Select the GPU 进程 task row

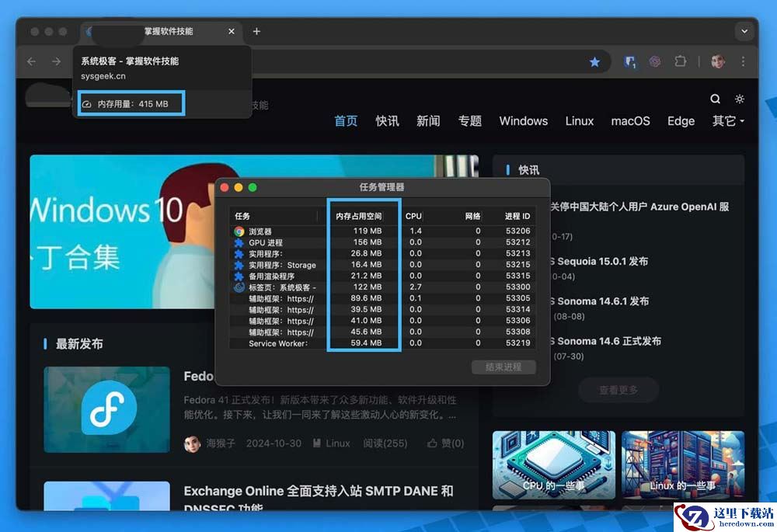point(382,242)
